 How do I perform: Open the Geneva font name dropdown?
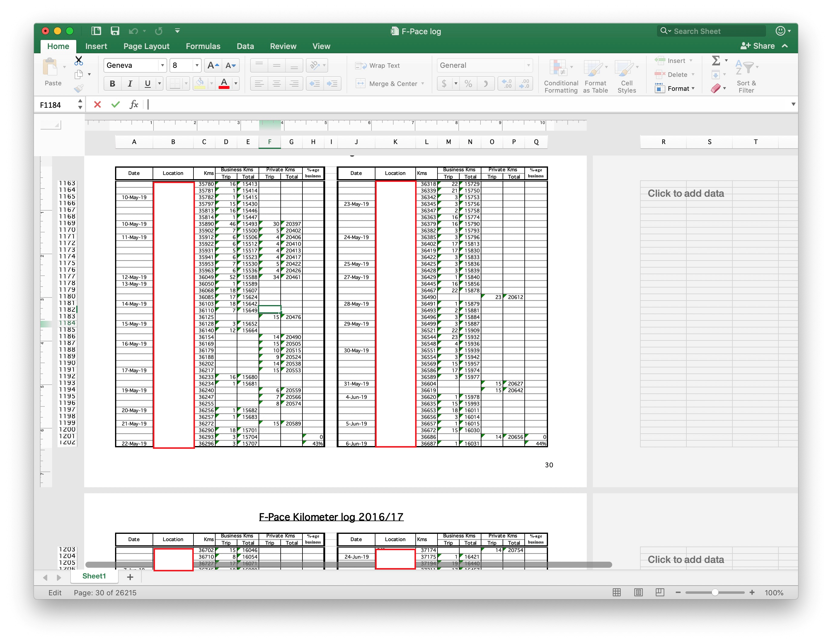(x=162, y=65)
